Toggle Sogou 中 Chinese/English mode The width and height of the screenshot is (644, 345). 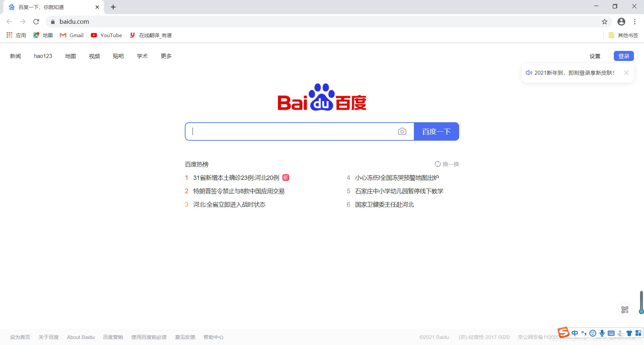pyautogui.click(x=575, y=333)
